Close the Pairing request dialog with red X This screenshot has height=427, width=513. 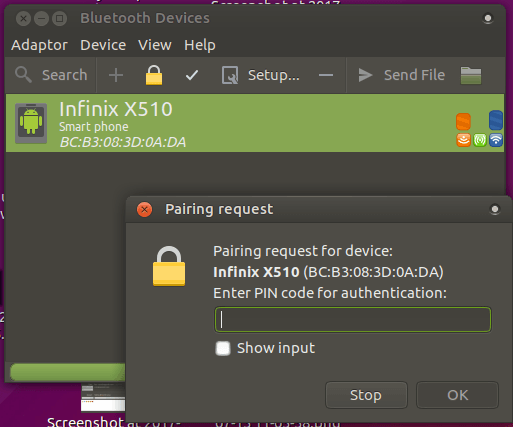coord(144,209)
